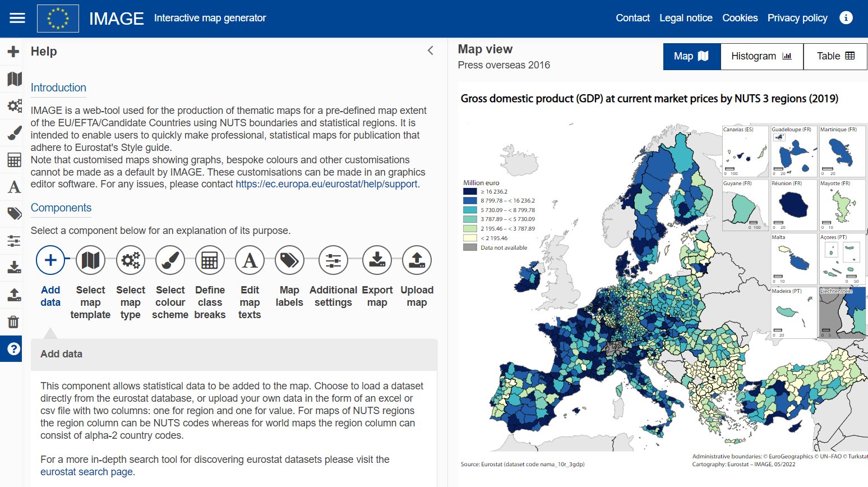Click the Liechtenstein inset map

843,313
